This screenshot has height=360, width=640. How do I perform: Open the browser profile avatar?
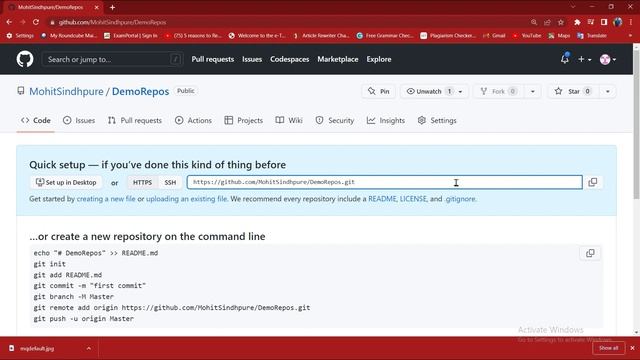(x=618, y=22)
